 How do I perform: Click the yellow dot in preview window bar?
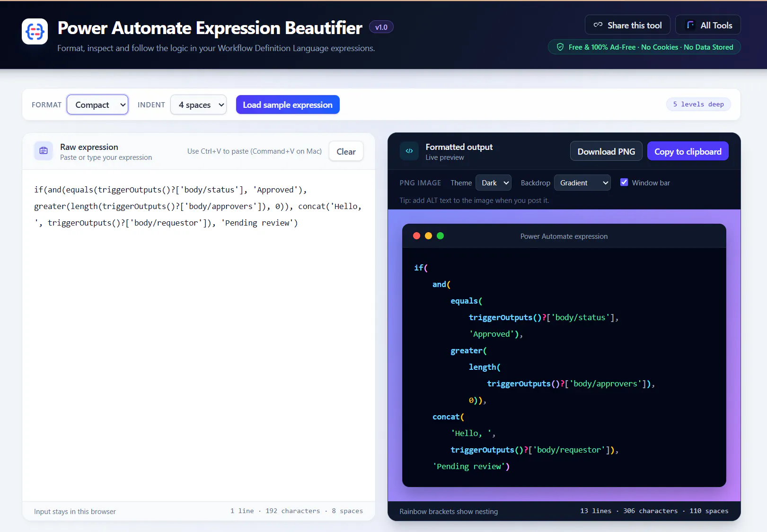428,236
